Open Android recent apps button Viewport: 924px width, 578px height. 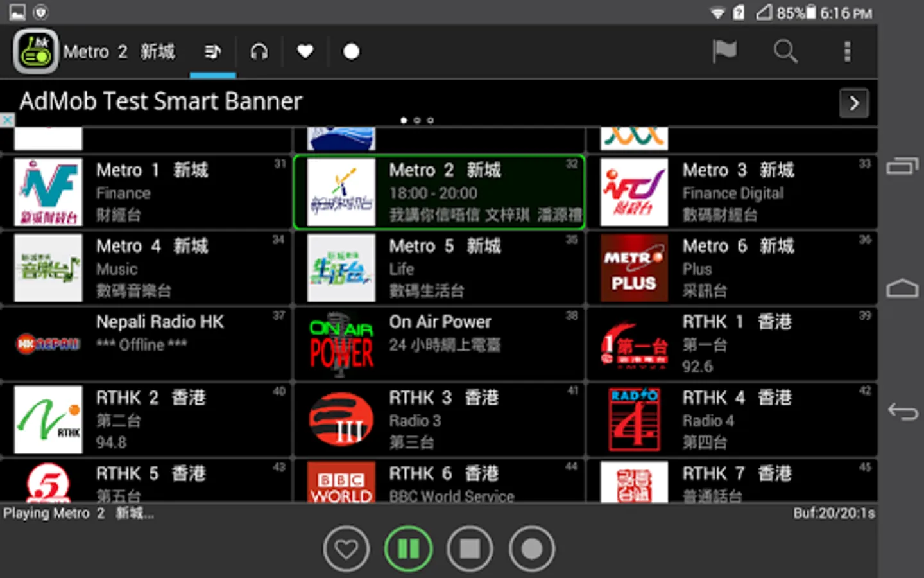(x=902, y=166)
